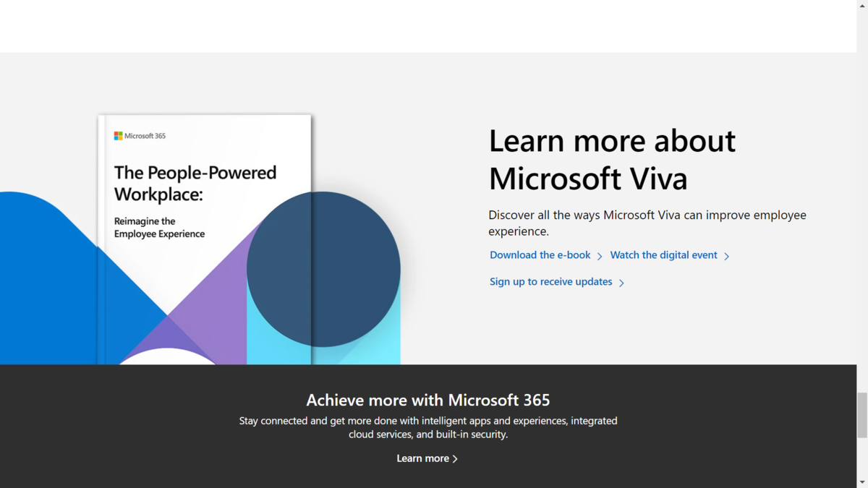The height and width of the screenshot is (488, 868).
Task: Click the chevron after Watch the digital event
Action: pyautogui.click(x=727, y=256)
